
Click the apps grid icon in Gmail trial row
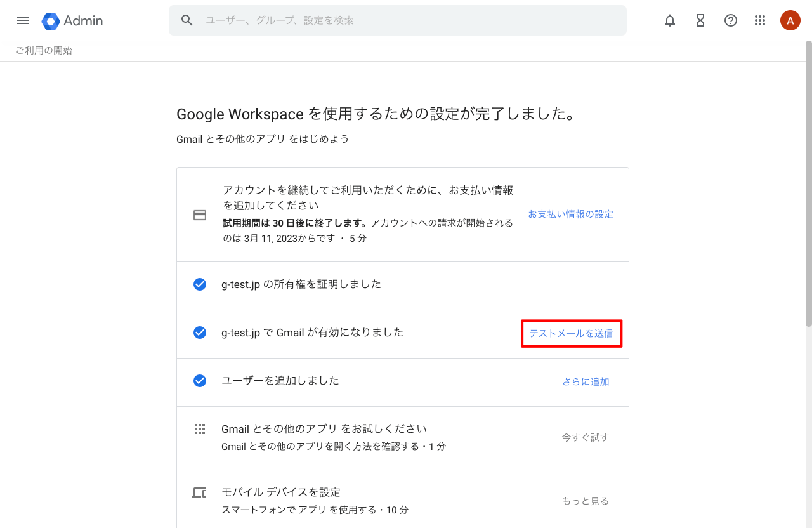[200, 429]
